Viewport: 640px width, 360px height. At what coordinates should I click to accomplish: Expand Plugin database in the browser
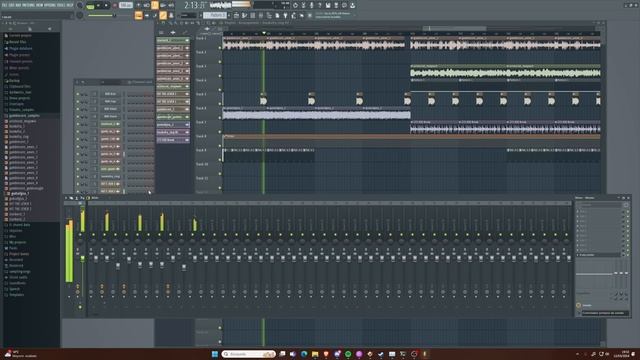[20, 48]
